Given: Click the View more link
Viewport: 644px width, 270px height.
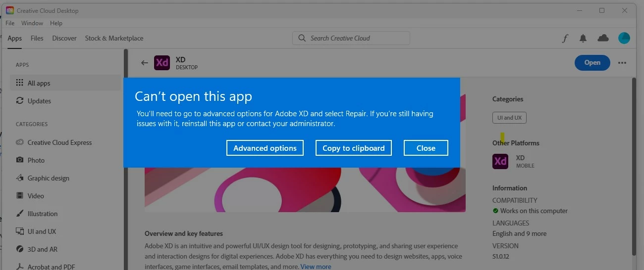Looking at the screenshot, I should (x=316, y=267).
